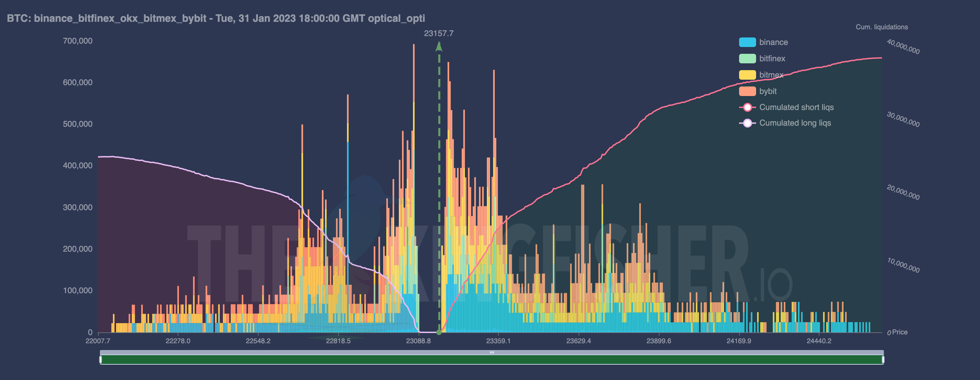Click the BTC chart title text
Viewport: 980px width, 380px height.
point(216,18)
